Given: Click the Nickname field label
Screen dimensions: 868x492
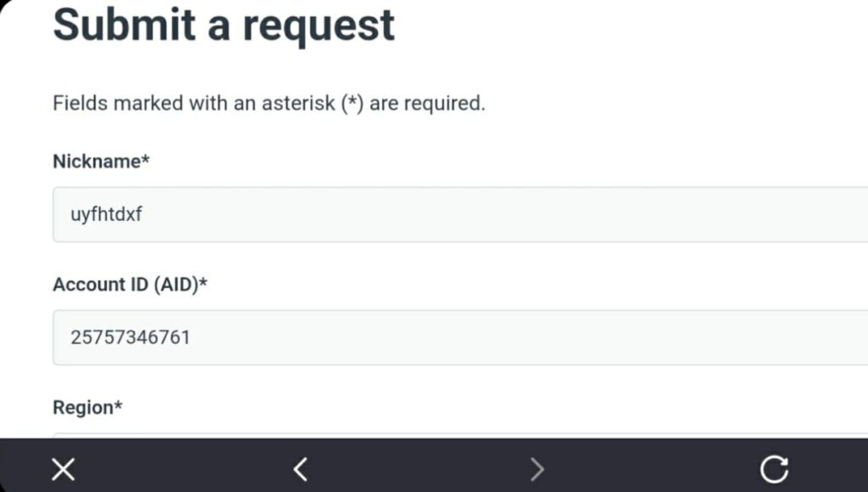Looking at the screenshot, I should click(96, 161).
